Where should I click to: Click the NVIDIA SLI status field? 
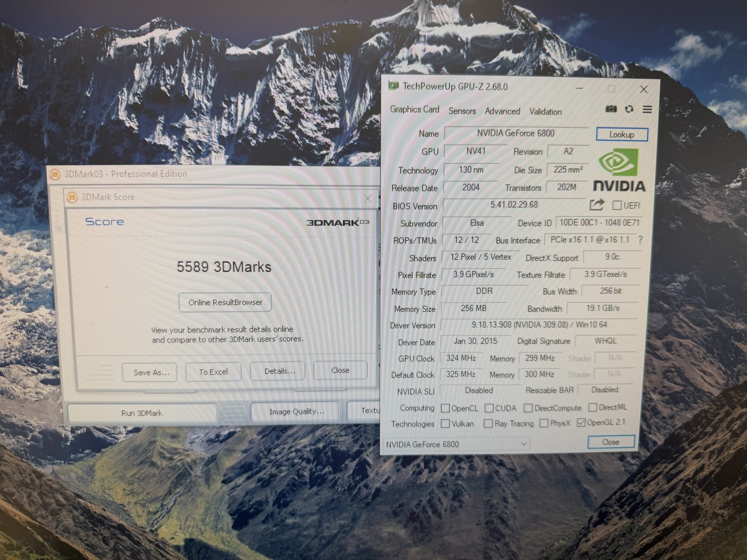[x=479, y=390]
